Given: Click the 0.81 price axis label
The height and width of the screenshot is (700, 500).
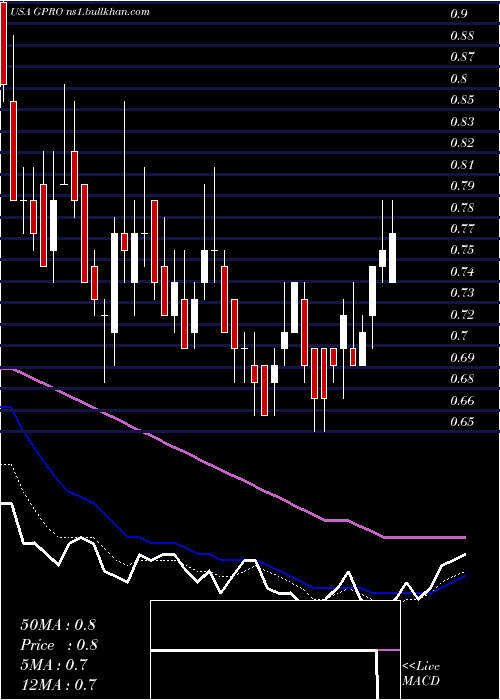Looking at the screenshot, I should point(462,165).
